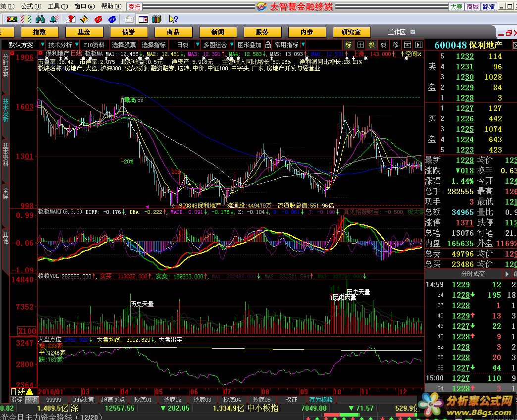The image size is (517, 420).
Task: Open the 帮助(H) menu
Action: pos(111,6)
